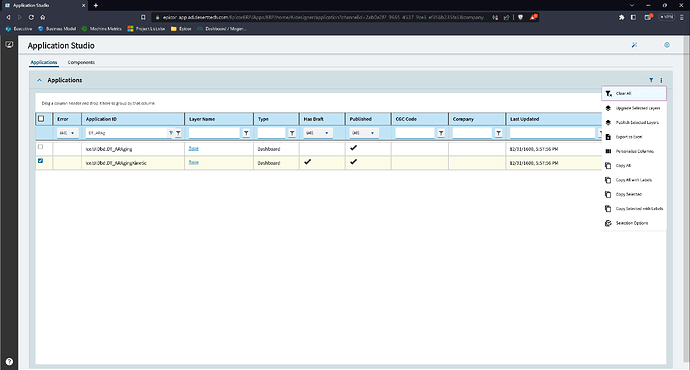Image resolution: width=690 pixels, height=370 pixels.
Task: Open the Dashboard bookmark
Action: click(222, 29)
